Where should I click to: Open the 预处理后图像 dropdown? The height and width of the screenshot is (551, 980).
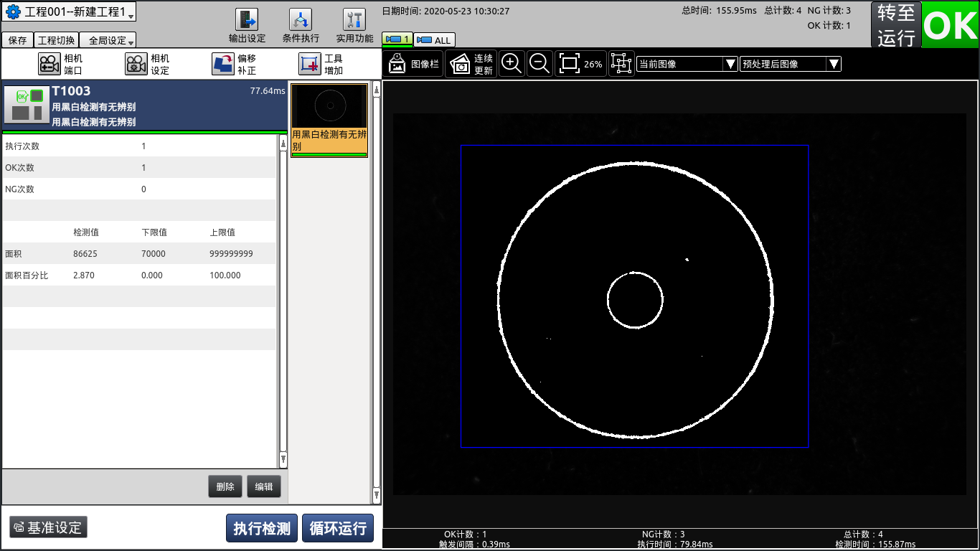coord(791,64)
